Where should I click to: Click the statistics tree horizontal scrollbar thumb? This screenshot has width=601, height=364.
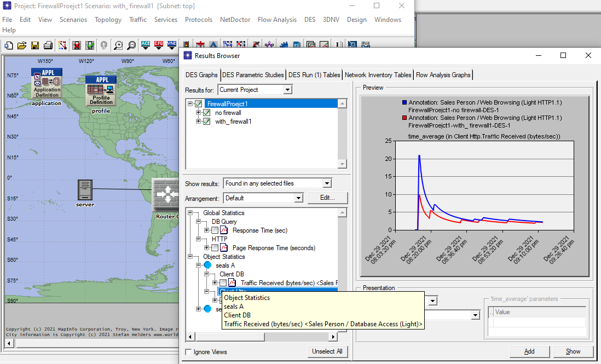[x=230, y=337]
